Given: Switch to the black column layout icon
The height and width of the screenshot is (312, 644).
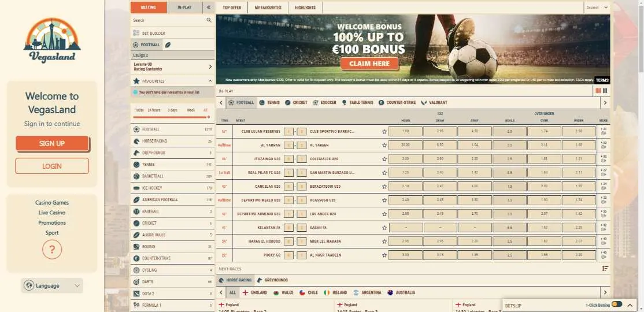Looking at the screenshot, I should click(x=605, y=91).
